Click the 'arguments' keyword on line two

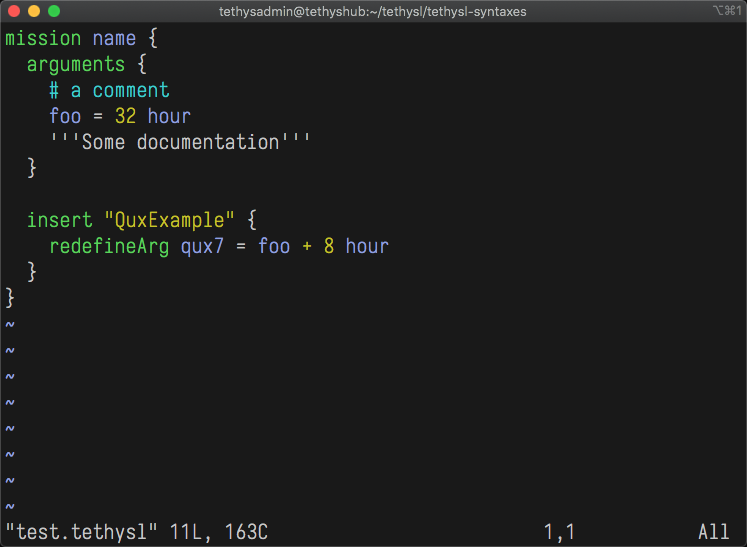coord(76,65)
